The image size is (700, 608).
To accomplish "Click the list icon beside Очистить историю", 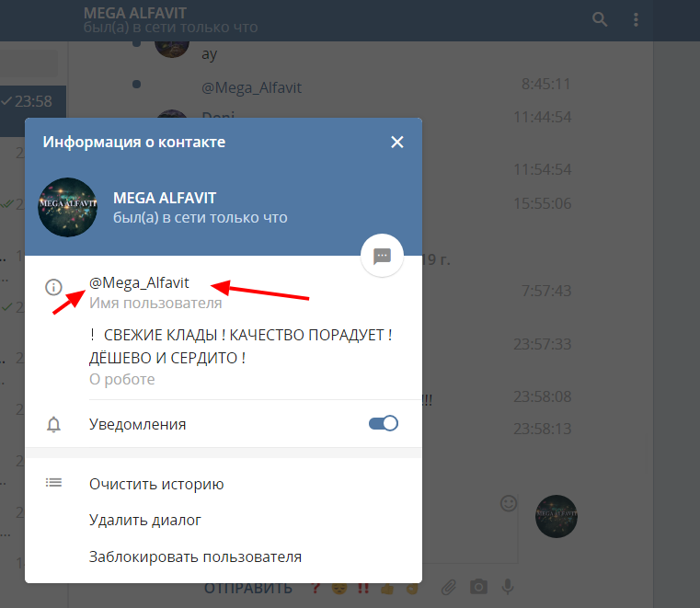I will (x=53, y=483).
